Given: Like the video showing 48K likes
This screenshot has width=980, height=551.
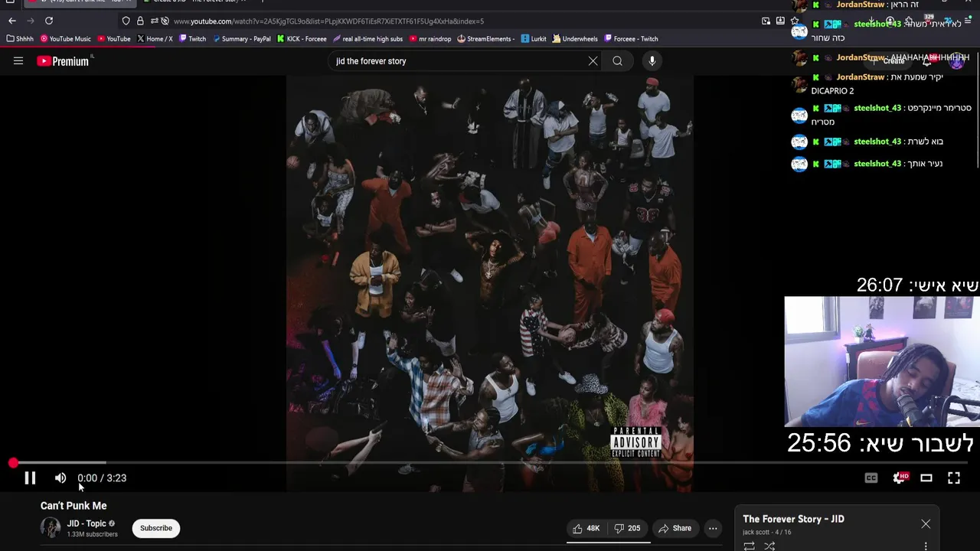Looking at the screenshot, I should 587,528.
